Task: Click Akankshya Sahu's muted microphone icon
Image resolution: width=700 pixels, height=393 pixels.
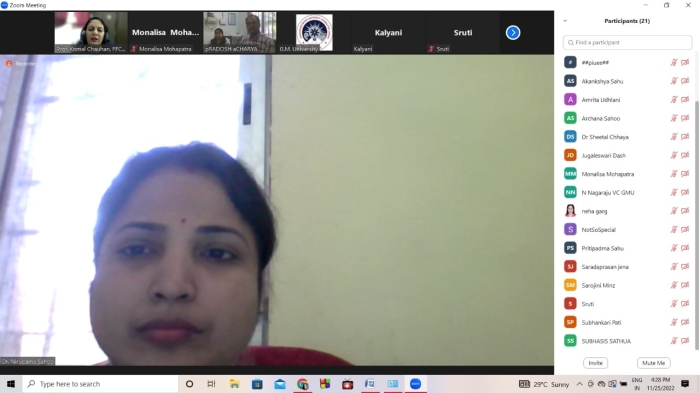Action: [x=674, y=81]
